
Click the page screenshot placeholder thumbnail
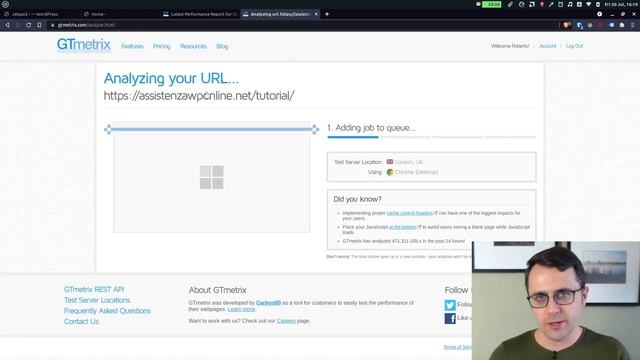pyautogui.click(x=211, y=177)
